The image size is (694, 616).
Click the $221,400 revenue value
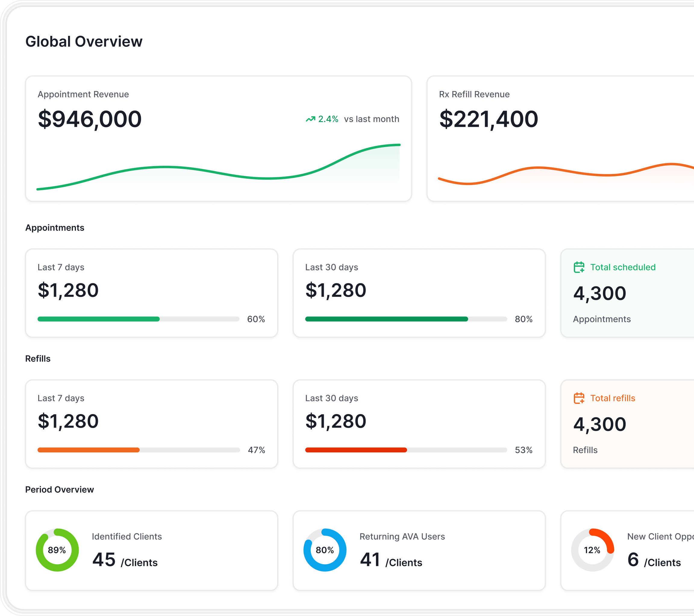tap(489, 119)
